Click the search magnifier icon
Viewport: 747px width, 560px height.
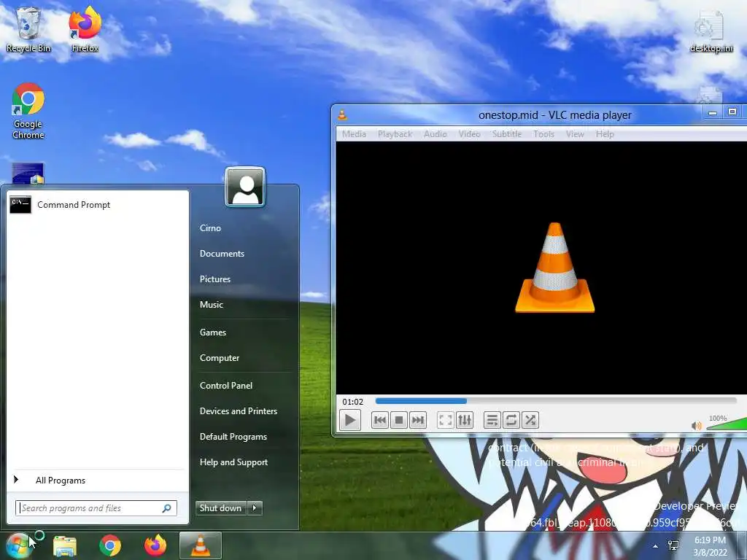[167, 508]
